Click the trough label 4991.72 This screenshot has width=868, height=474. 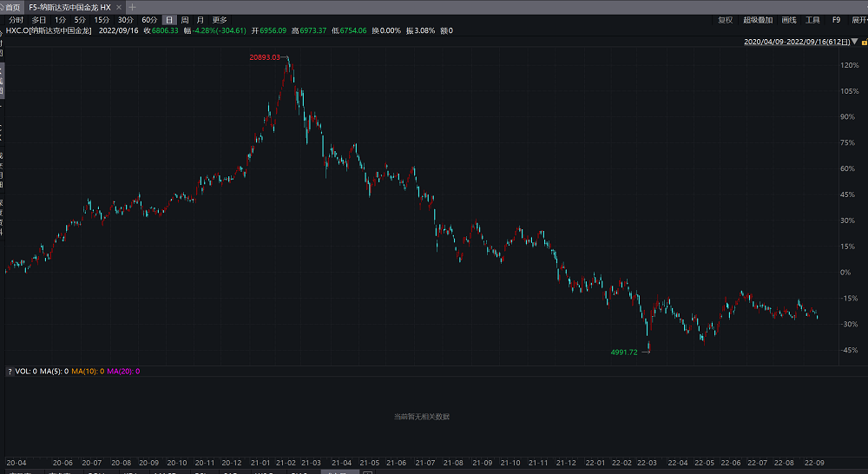tap(624, 352)
